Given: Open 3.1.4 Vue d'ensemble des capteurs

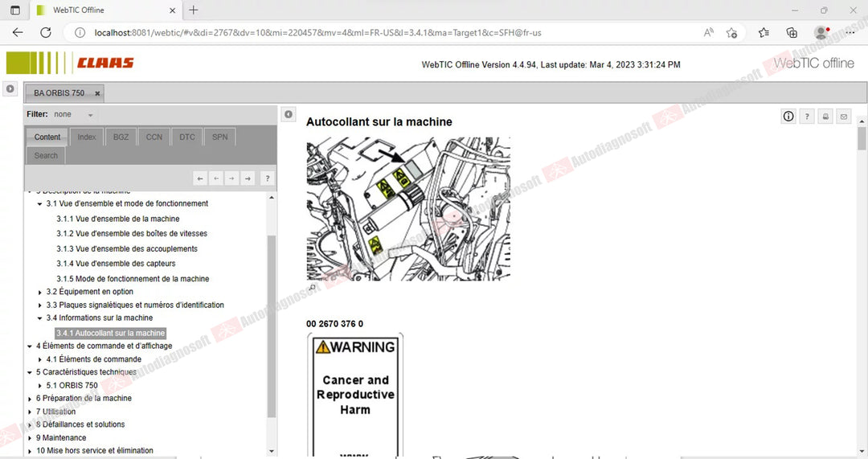Looking at the screenshot, I should coord(116,264).
